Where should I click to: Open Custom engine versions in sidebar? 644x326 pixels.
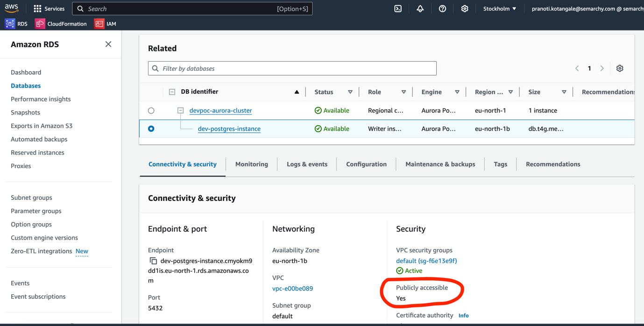tap(44, 238)
